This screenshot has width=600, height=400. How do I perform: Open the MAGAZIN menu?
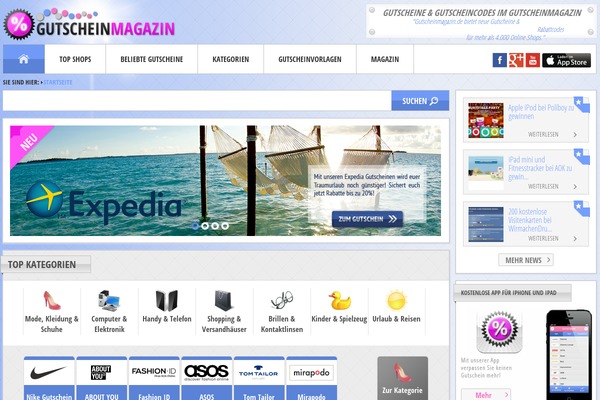point(385,59)
